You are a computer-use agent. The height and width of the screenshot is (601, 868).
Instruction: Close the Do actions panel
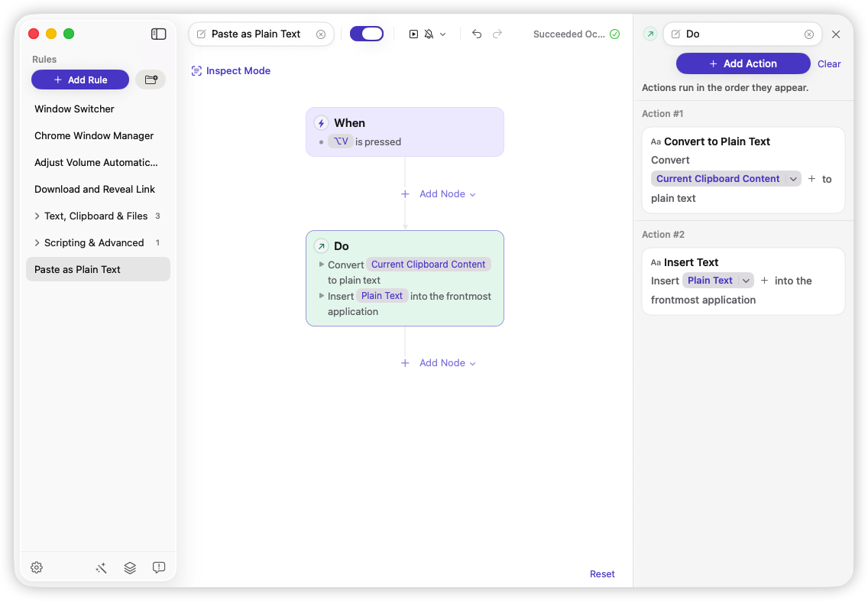pyautogui.click(x=836, y=34)
